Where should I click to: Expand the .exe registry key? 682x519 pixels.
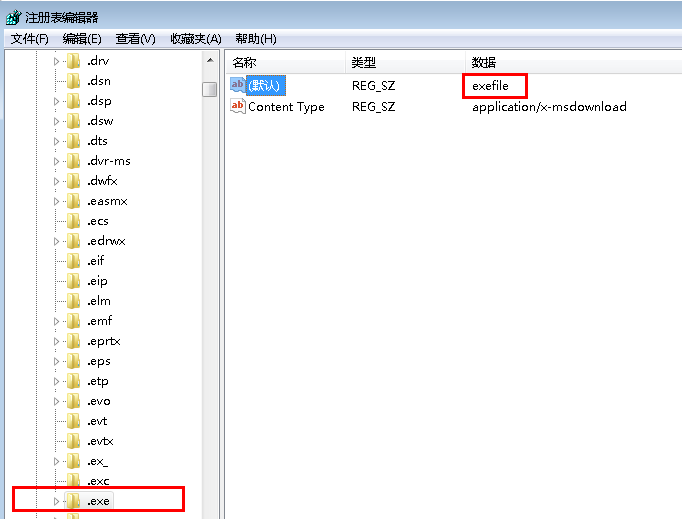pyautogui.click(x=57, y=501)
